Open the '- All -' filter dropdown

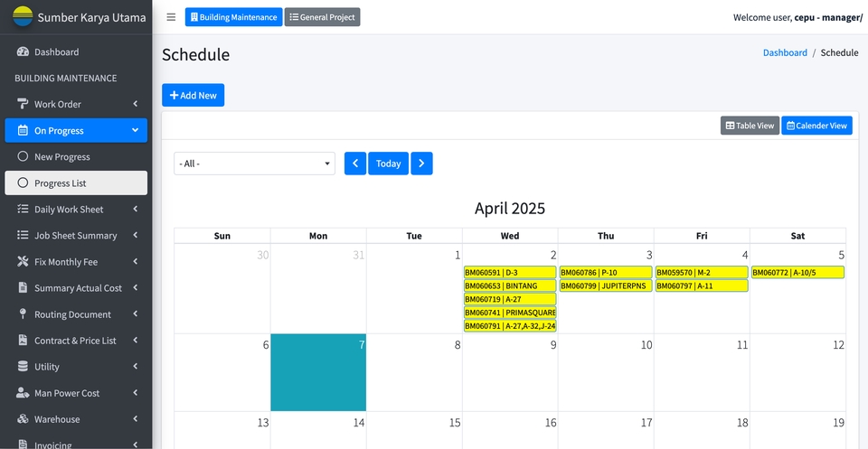coord(255,164)
